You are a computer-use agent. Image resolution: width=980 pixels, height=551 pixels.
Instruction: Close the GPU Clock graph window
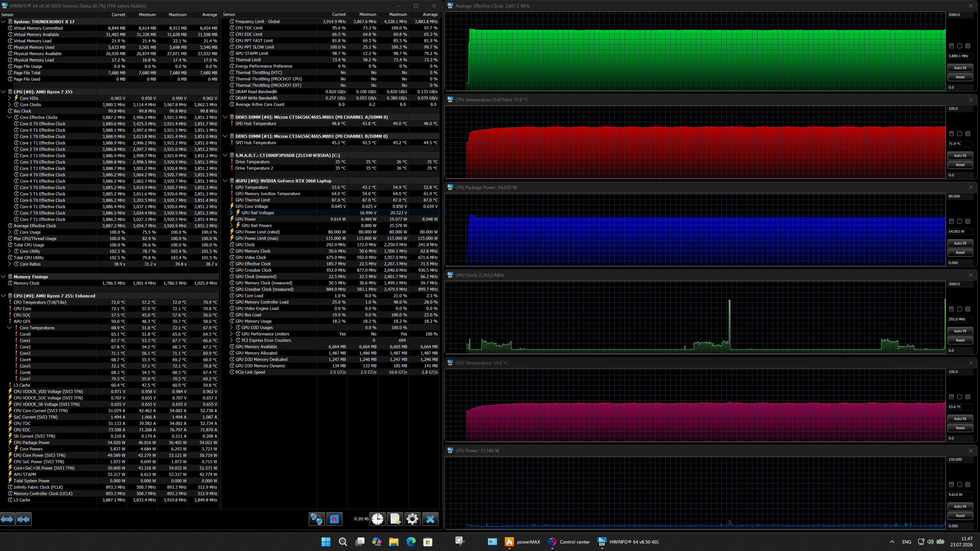pyautogui.click(x=971, y=275)
